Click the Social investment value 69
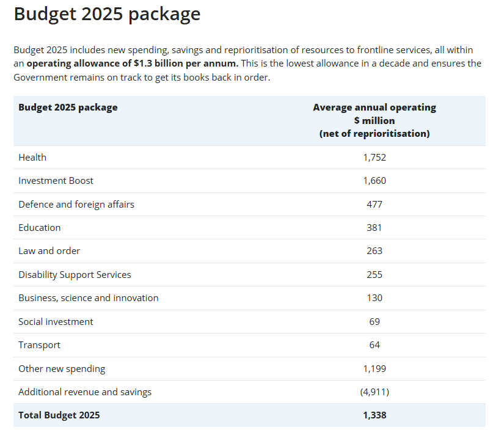This screenshot has width=504, height=430. click(374, 322)
